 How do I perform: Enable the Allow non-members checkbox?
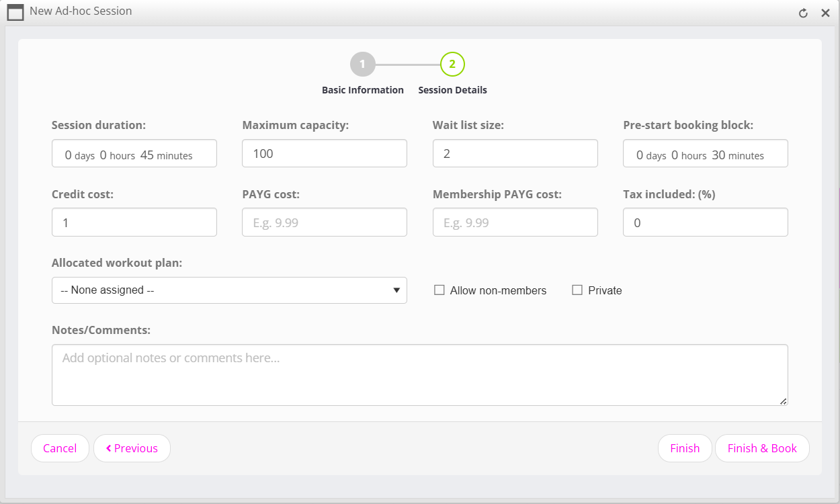click(x=439, y=290)
